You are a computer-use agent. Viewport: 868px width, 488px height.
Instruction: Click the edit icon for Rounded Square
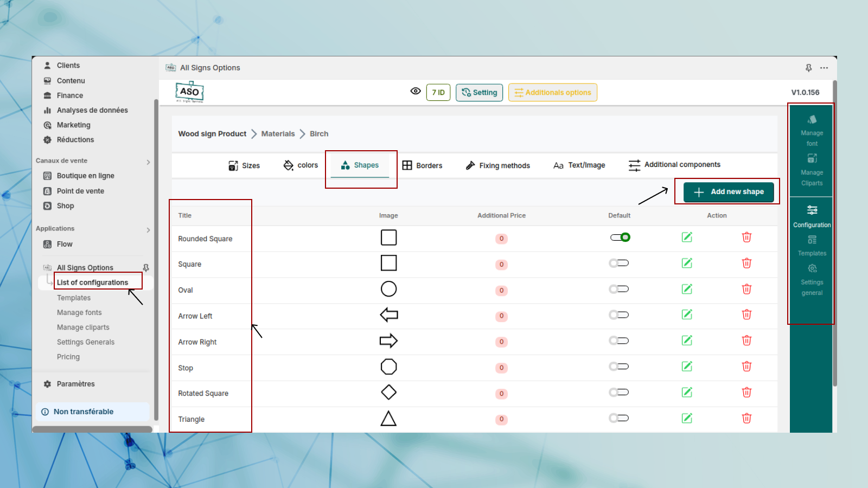(x=687, y=237)
